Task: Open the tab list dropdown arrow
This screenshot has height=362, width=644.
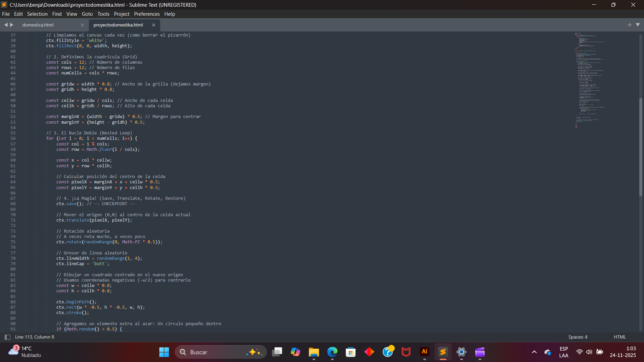Action: click(x=638, y=25)
